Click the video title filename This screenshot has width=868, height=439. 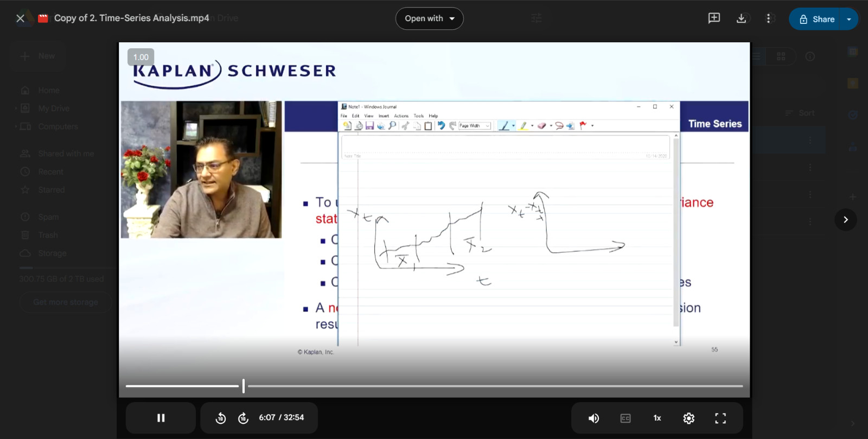(131, 18)
